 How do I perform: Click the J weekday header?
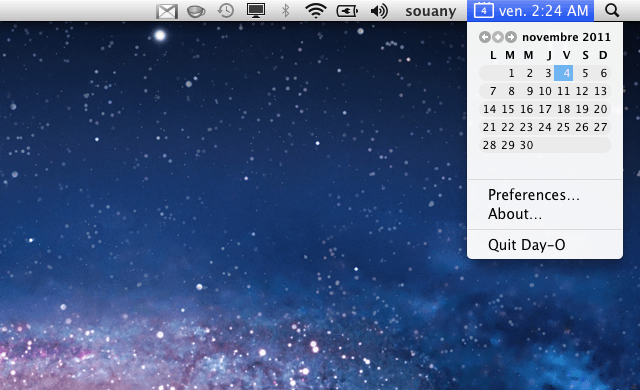549,55
